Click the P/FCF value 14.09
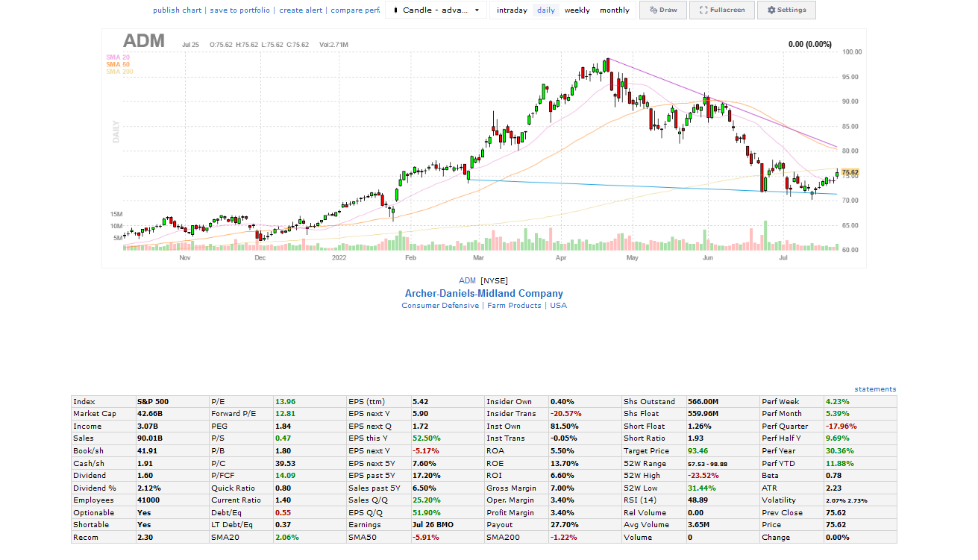 (x=285, y=476)
